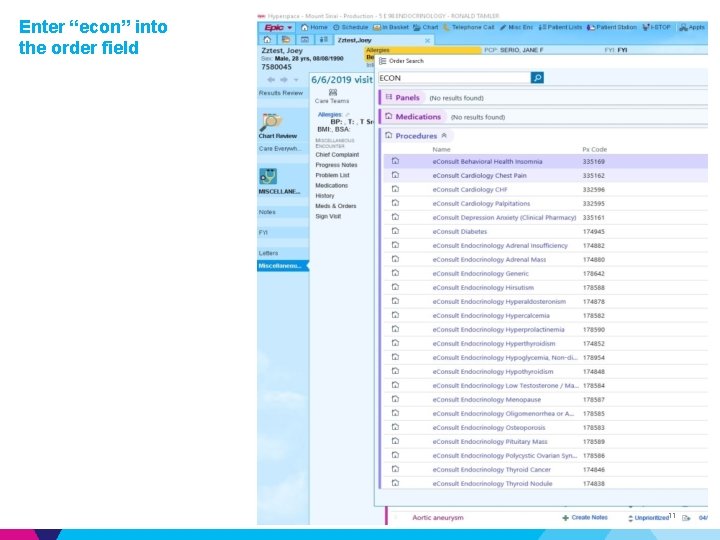Click icon beside eConsult Endocrinology Pituitary Mass
This screenshot has height=540, width=720.
[395, 441]
